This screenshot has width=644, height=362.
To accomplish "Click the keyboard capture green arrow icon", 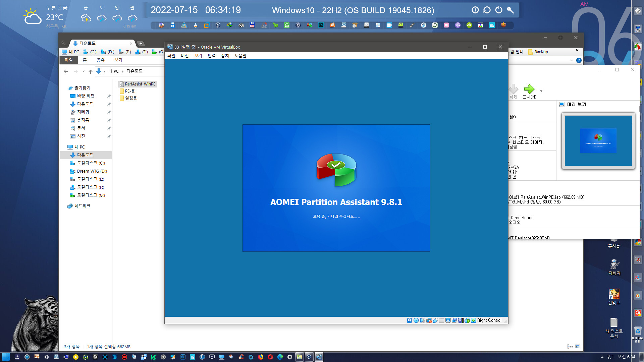I will pyautogui.click(x=473, y=320).
